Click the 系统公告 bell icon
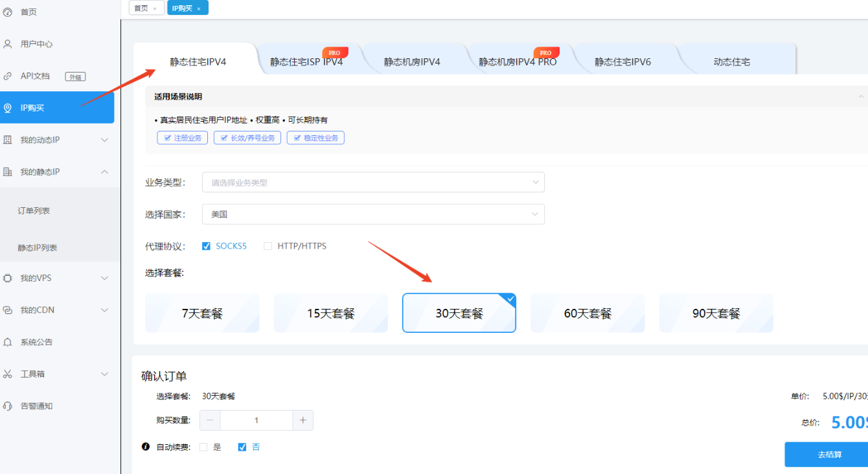This screenshot has height=474, width=868. click(8, 342)
